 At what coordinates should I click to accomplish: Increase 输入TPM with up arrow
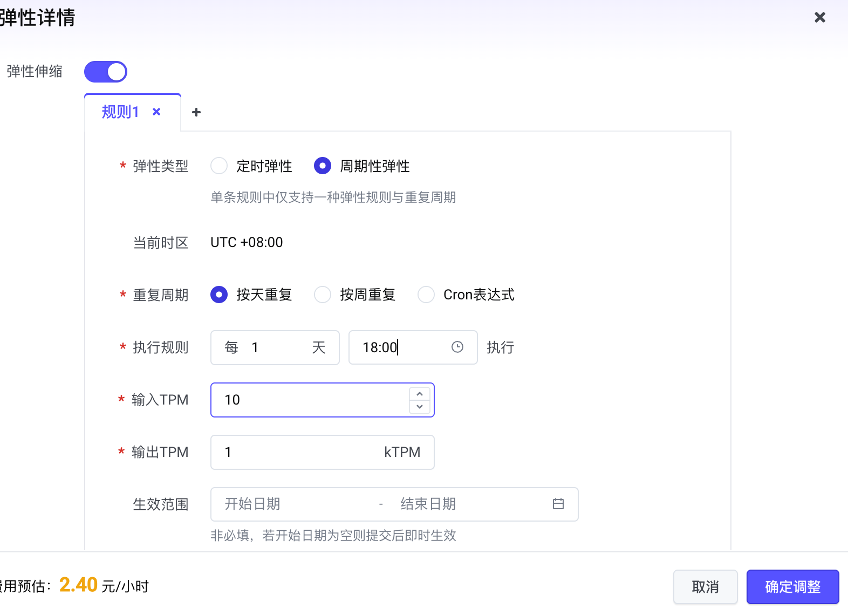coord(420,394)
